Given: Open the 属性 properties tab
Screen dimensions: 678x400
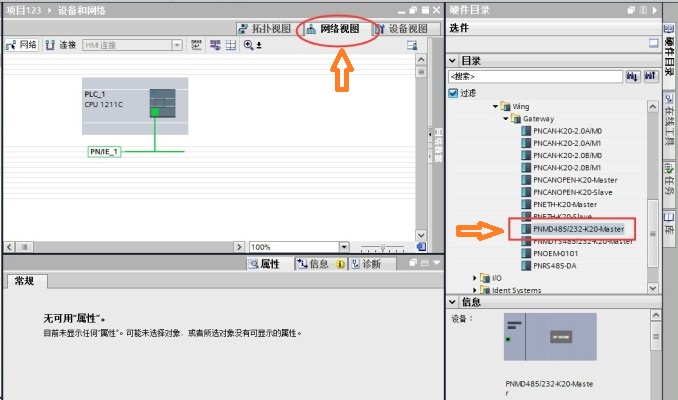Looking at the screenshot, I should 265,264.
